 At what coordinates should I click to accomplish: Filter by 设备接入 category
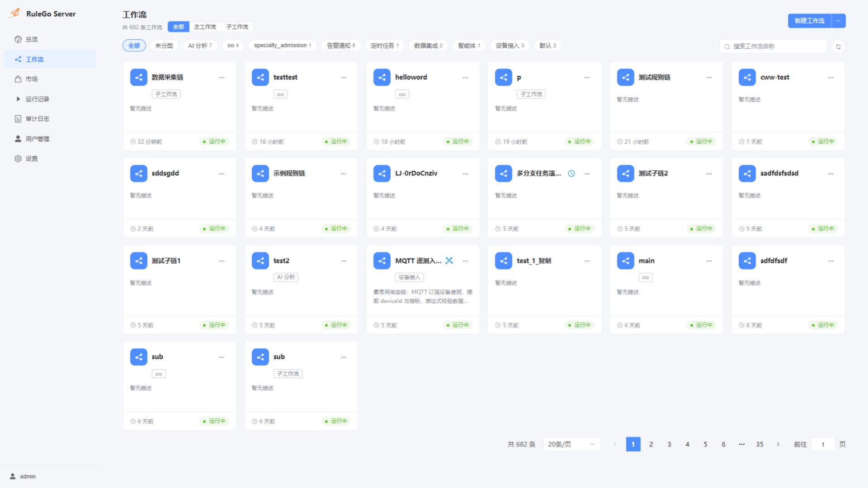510,46
